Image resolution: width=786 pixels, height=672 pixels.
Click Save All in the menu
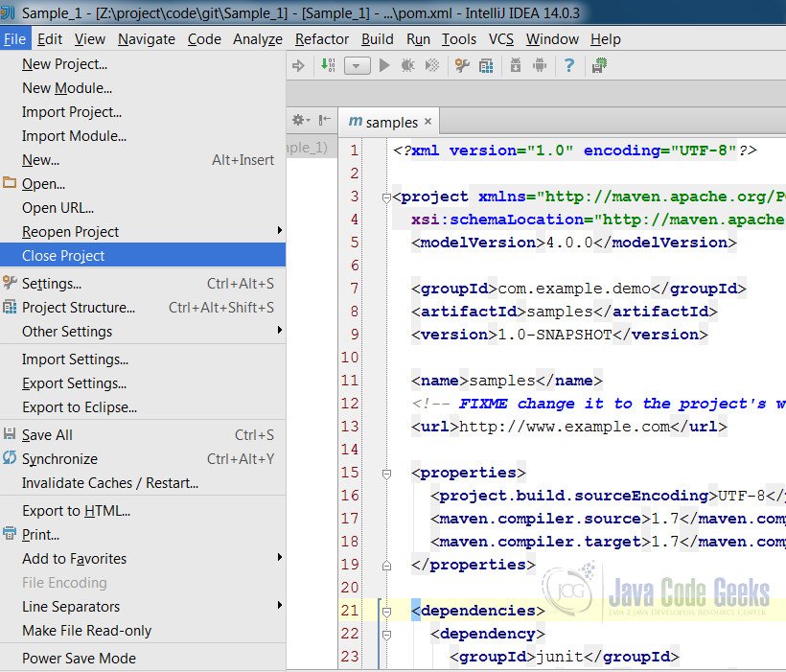click(x=143, y=435)
